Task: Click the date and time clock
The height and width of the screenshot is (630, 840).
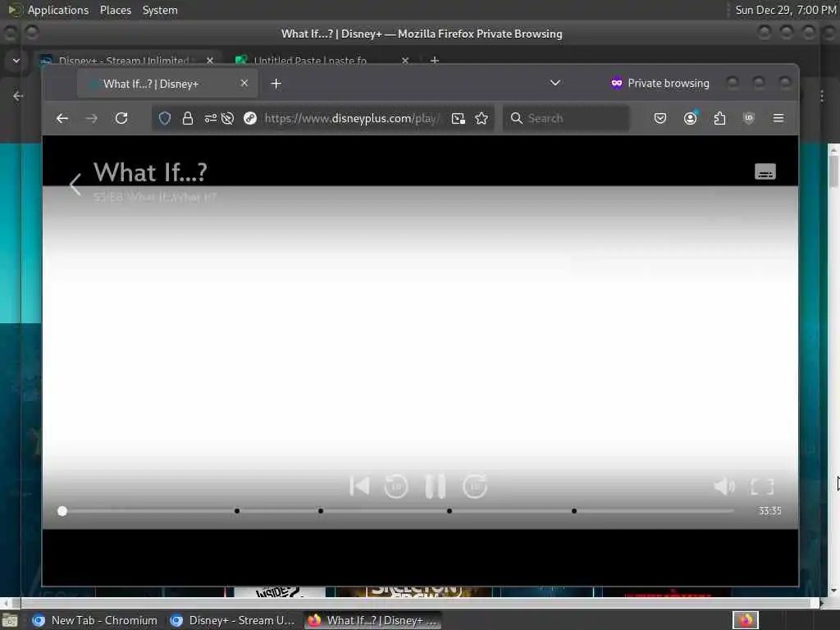Action: click(785, 10)
